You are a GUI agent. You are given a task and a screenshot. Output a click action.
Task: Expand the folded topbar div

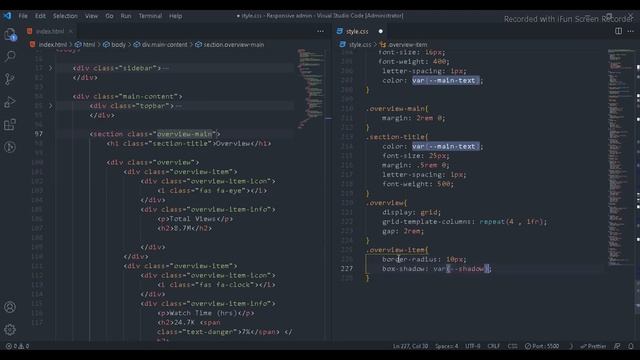51,106
